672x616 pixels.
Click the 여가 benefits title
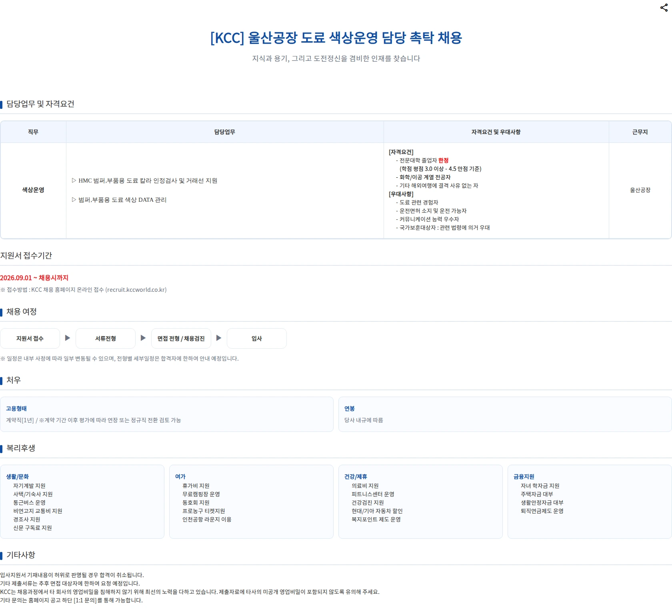coord(180,477)
